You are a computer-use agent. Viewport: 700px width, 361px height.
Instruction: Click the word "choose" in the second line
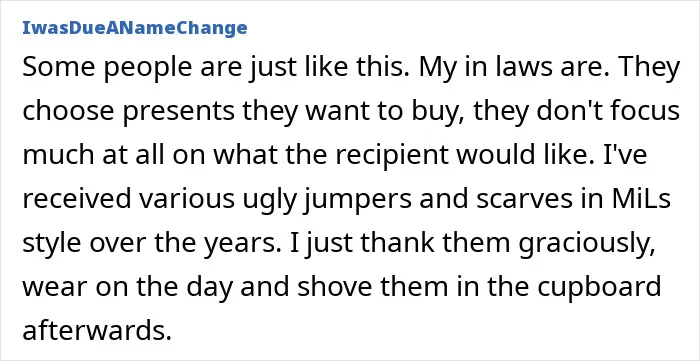tap(69, 112)
